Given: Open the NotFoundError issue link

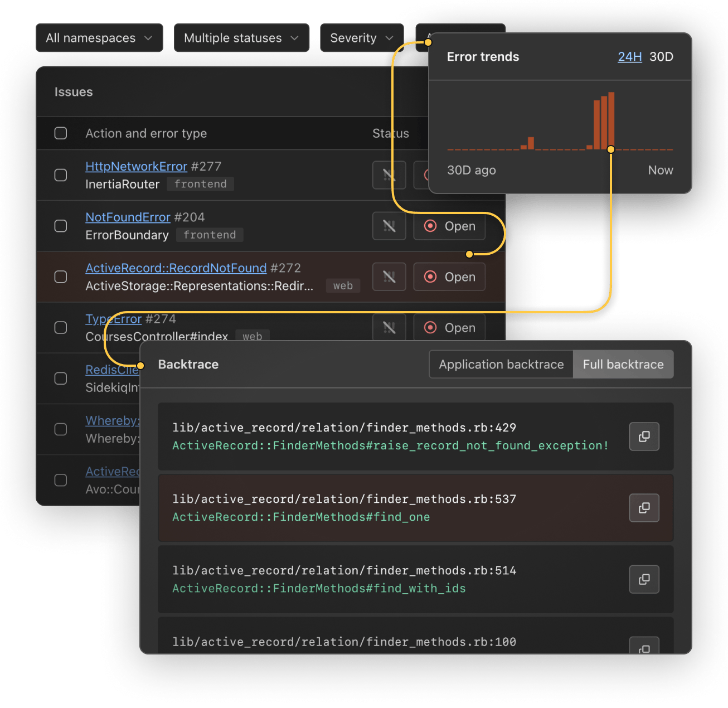Looking at the screenshot, I should (x=128, y=217).
